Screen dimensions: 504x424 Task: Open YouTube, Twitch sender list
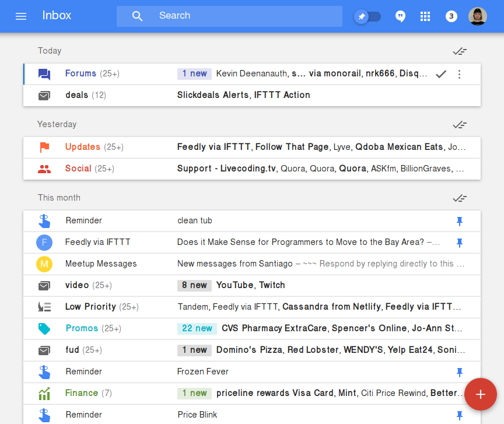point(250,285)
